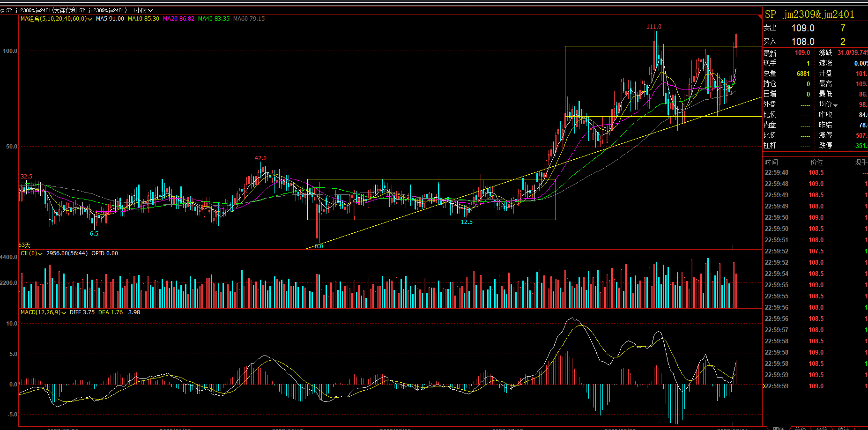Viewport: 868px width, 430px height.
Task: Expand the MACD(12,26,9) indicator dropdown
Action: click(63, 313)
